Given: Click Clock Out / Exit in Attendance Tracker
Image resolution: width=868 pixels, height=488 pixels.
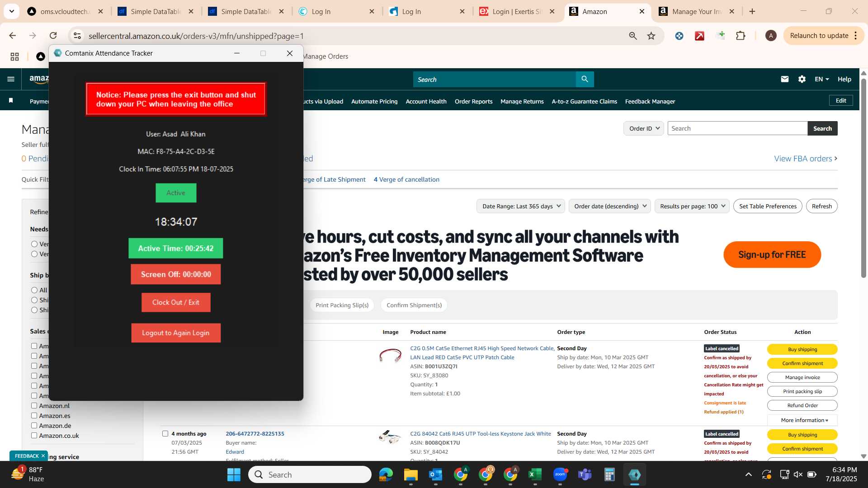Looking at the screenshot, I should click(x=176, y=302).
